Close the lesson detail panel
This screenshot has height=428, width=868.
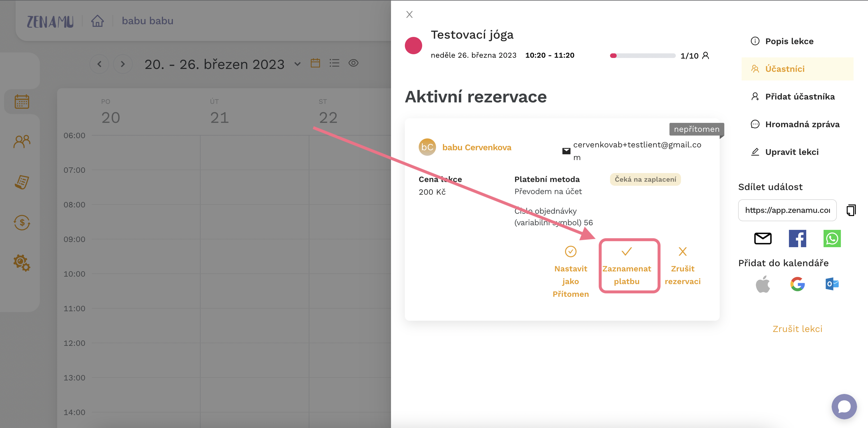[409, 14]
